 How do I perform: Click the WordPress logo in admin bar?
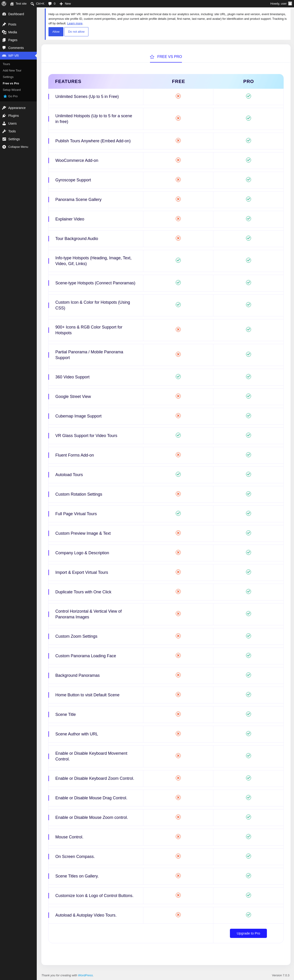[x=4, y=3]
